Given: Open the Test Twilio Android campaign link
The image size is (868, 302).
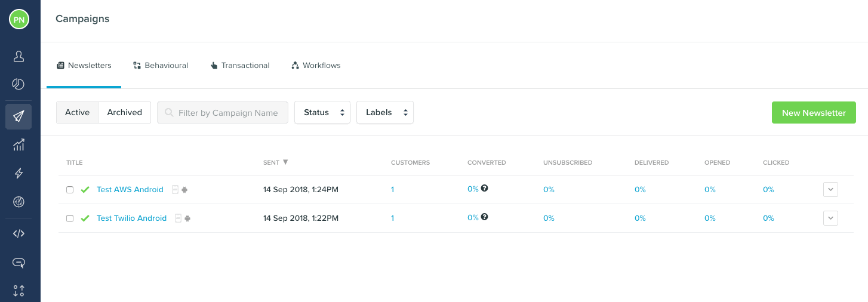Looking at the screenshot, I should (x=131, y=218).
